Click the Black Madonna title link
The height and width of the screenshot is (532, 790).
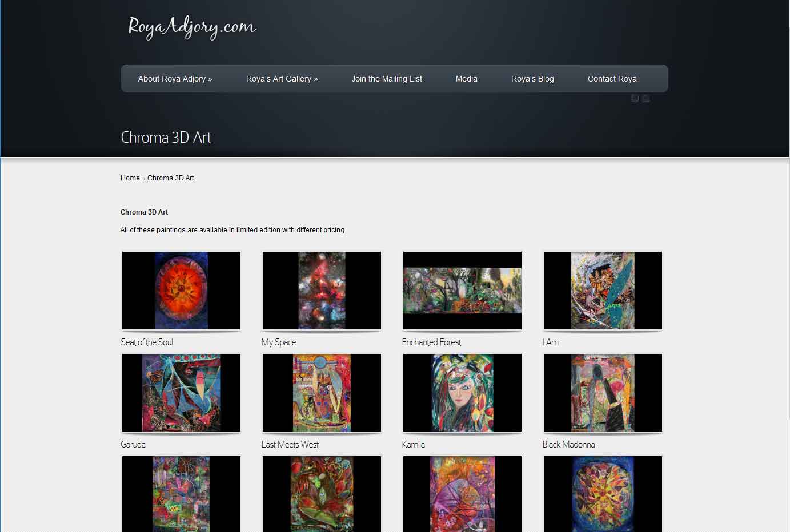click(568, 445)
